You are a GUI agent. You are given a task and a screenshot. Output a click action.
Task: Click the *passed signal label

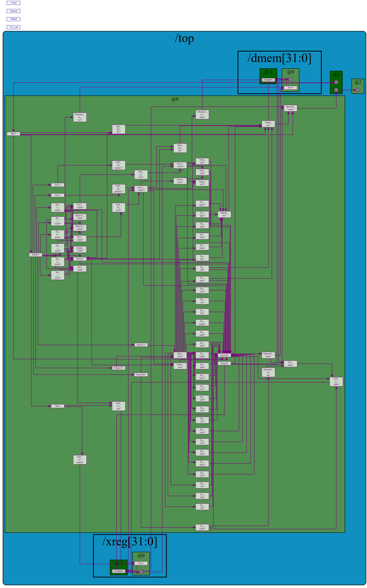click(14, 11)
